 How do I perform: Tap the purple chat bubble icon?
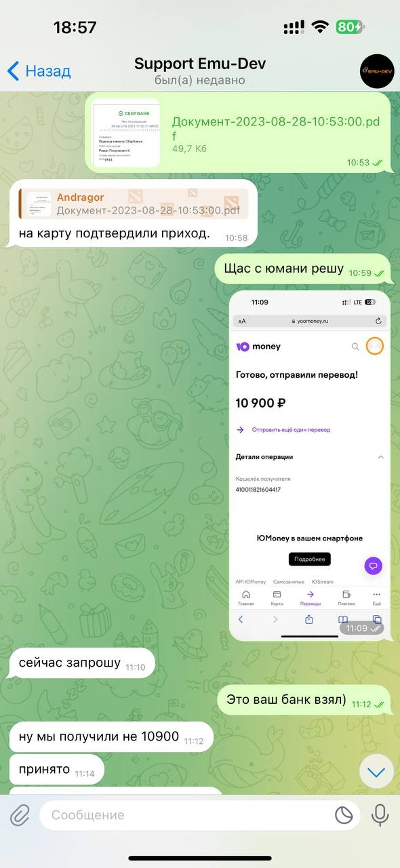(374, 566)
